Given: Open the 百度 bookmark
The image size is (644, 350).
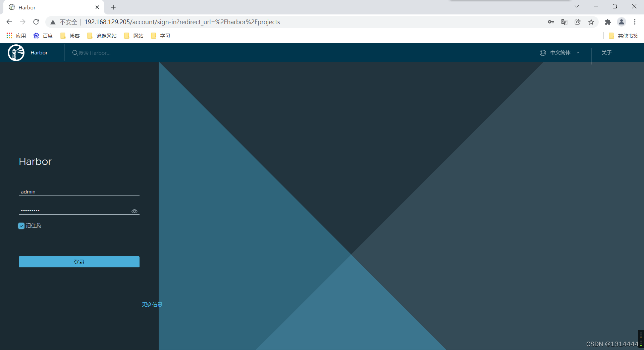Looking at the screenshot, I should pos(43,36).
